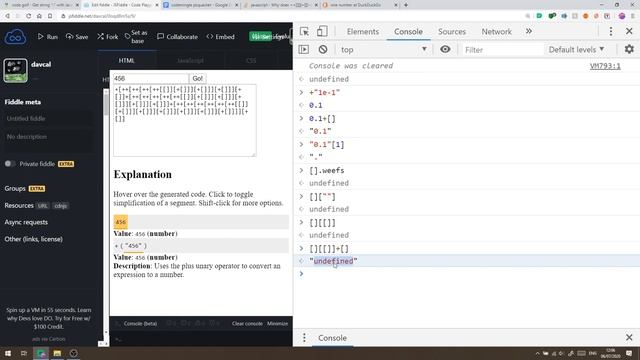Click the generated code textarea
640x360 pixels.
[185, 120]
